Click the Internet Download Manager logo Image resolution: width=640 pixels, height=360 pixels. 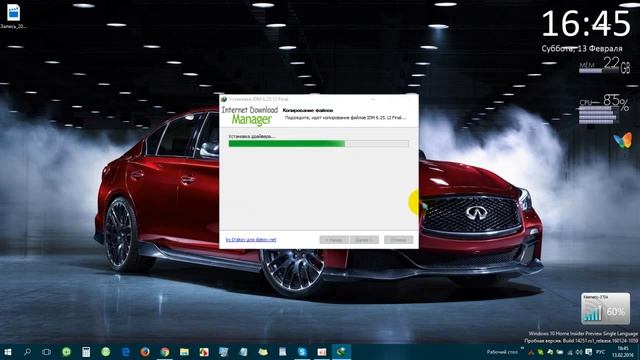click(250, 116)
